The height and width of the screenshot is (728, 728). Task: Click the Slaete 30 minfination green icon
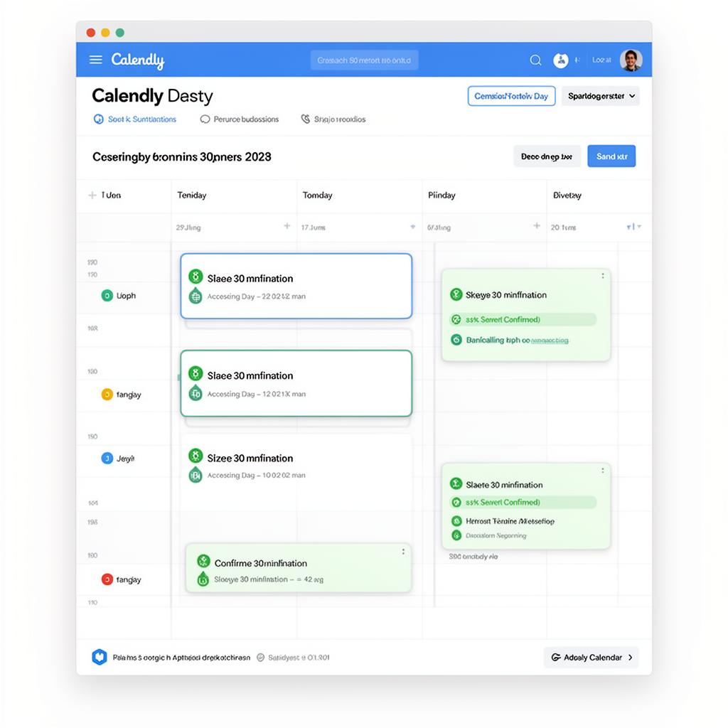456,483
